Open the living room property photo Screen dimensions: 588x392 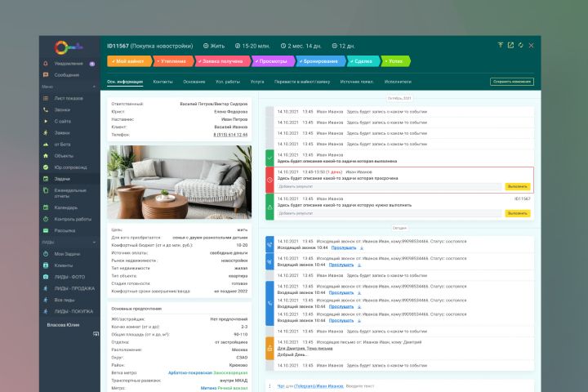[x=179, y=182]
